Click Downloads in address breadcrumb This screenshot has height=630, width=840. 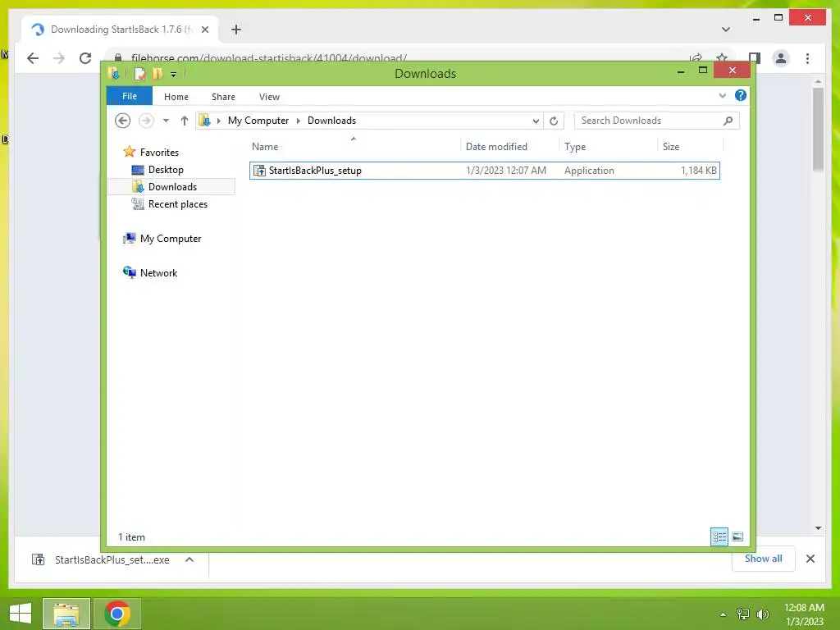pos(331,121)
